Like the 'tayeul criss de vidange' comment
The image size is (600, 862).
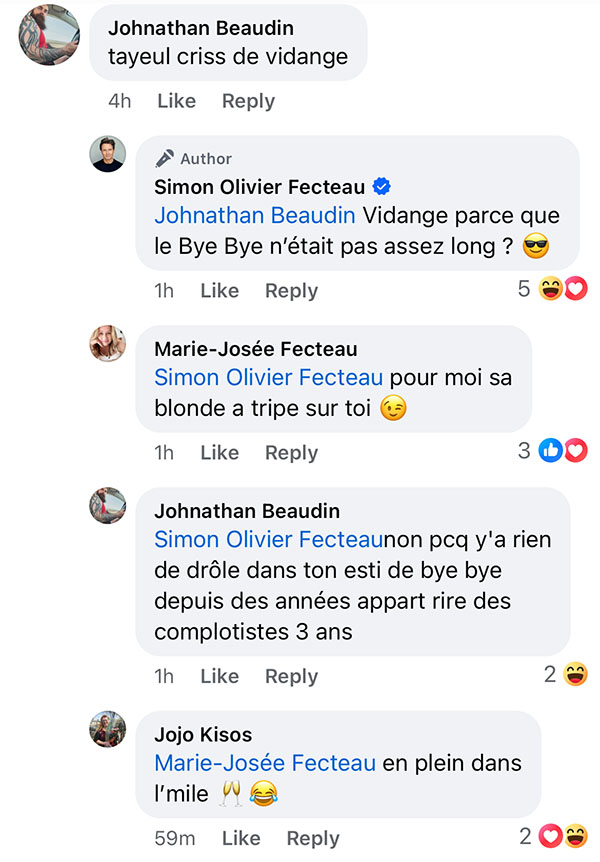pyautogui.click(x=177, y=101)
